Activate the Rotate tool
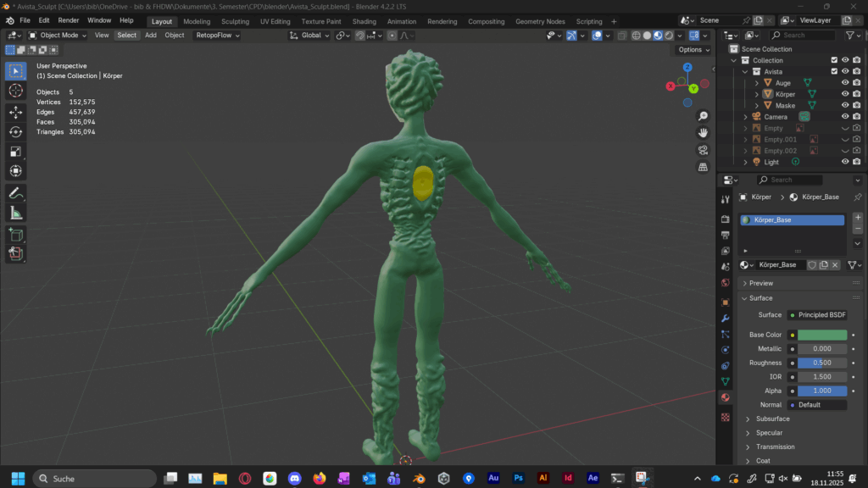Screen dimensions: 868x488 point(15,131)
